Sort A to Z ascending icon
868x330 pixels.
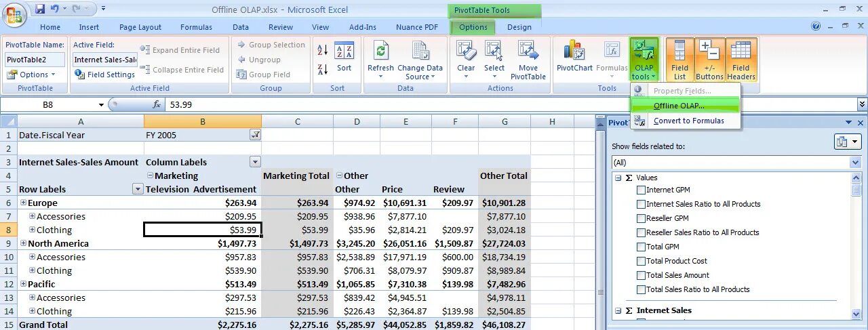[323, 51]
